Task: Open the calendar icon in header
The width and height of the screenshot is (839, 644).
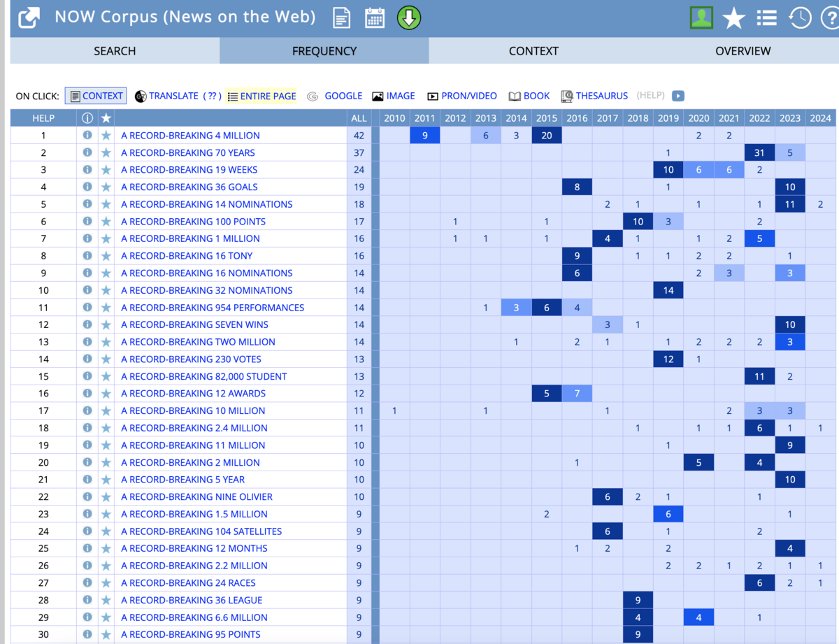Action: tap(375, 17)
